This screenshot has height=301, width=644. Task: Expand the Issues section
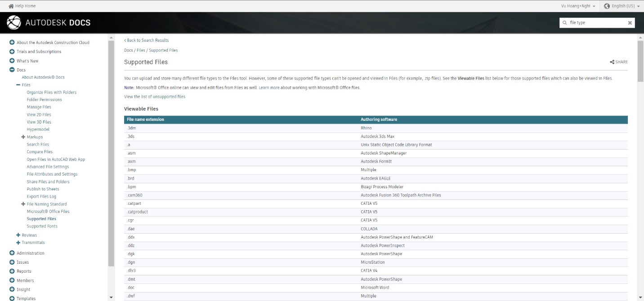coord(12,262)
